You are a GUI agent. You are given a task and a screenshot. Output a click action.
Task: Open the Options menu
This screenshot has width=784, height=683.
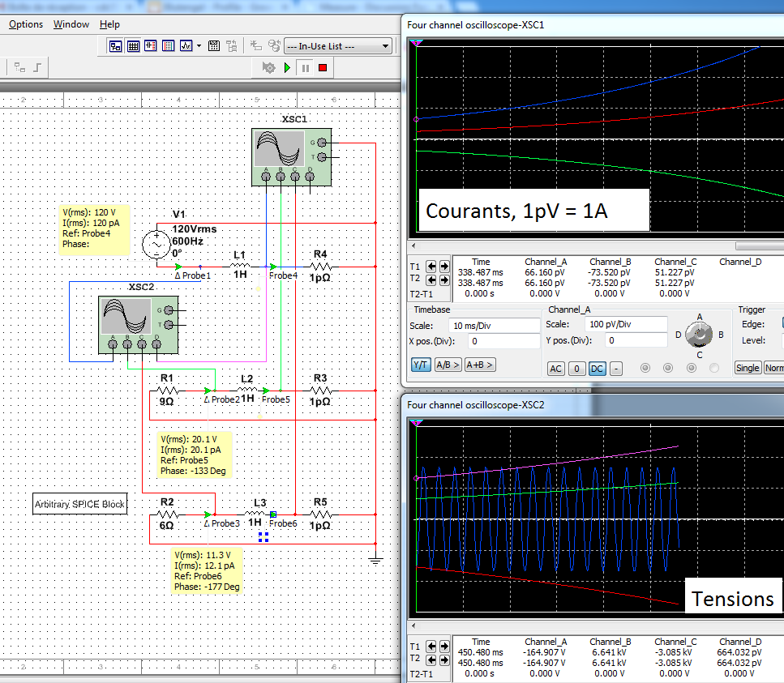coord(26,24)
